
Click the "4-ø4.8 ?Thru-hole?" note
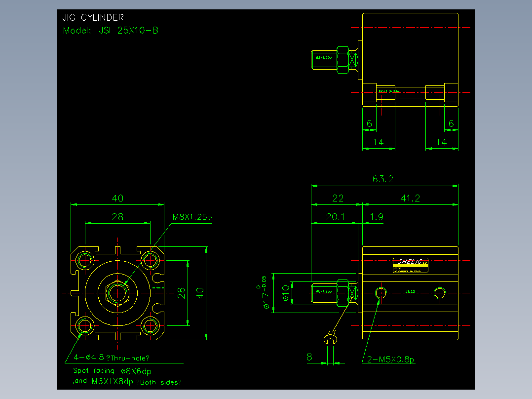[x=112, y=358]
